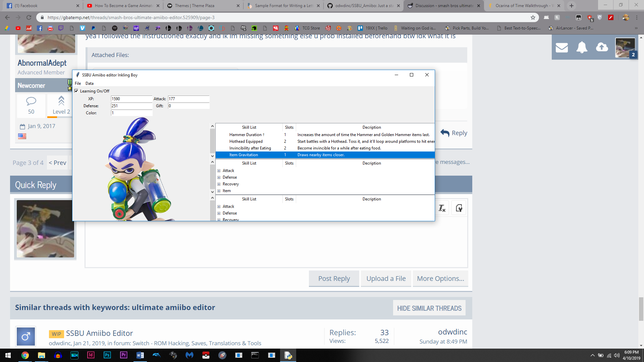Click the XP input field

131,99
